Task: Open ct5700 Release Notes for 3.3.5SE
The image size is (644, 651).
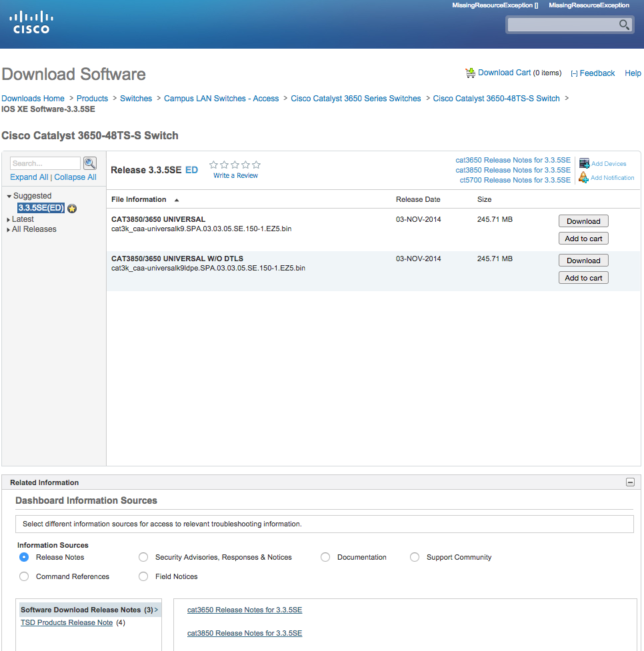Action: pyautogui.click(x=515, y=180)
